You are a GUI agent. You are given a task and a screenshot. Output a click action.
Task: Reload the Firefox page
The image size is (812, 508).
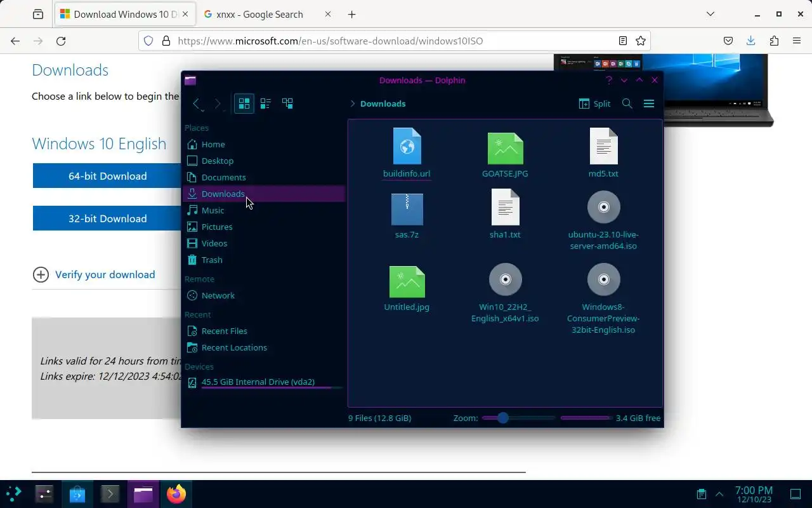(61, 41)
